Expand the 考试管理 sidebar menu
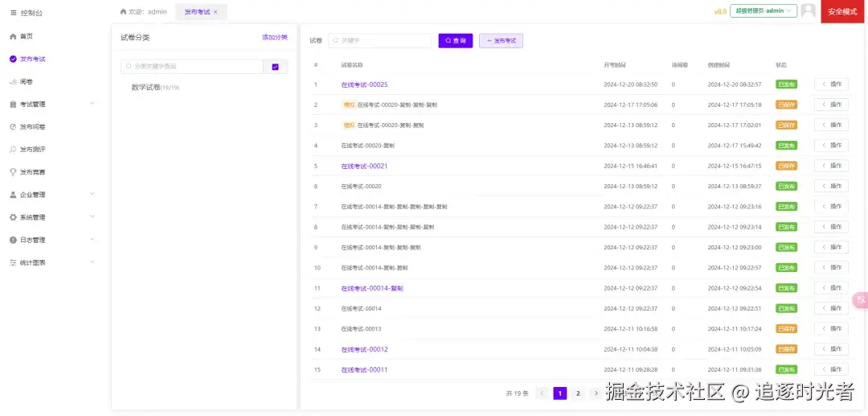Screen dimensions: 868x416 click(52, 104)
